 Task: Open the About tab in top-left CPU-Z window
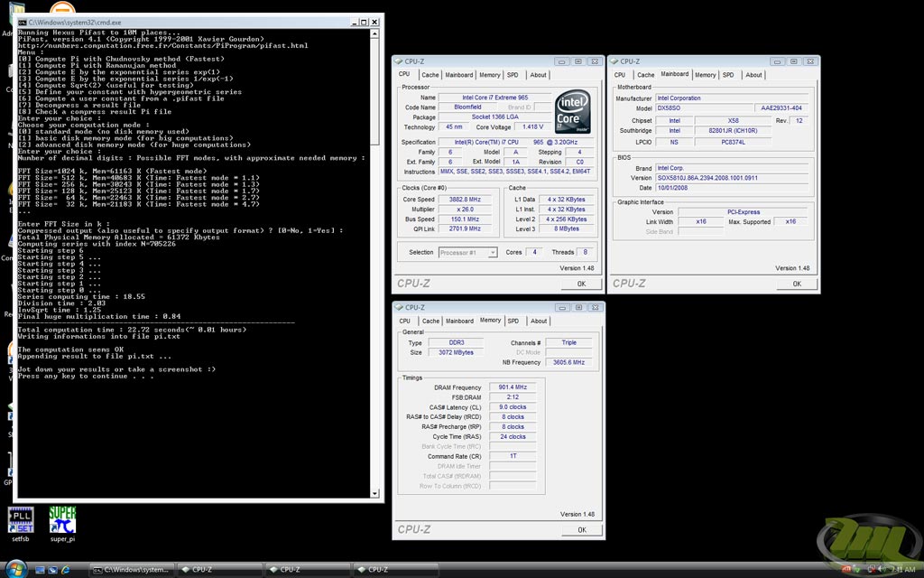(x=538, y=75)
